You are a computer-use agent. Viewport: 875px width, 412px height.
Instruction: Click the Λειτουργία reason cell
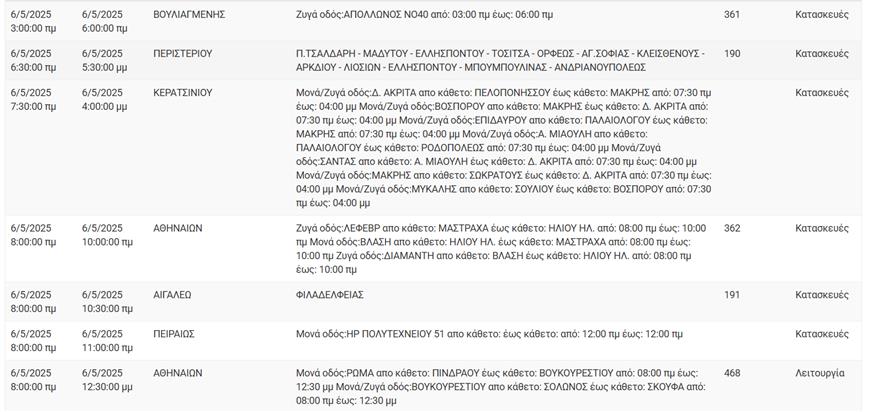(819, 373)
